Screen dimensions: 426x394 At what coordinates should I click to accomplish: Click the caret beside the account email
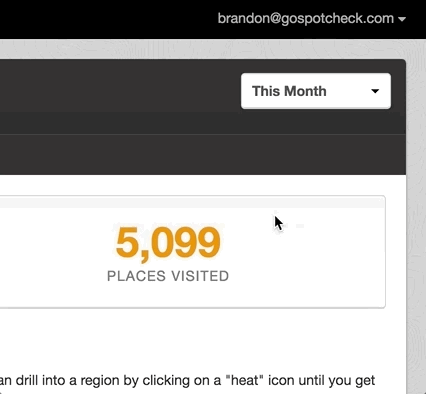coord(402,19)
